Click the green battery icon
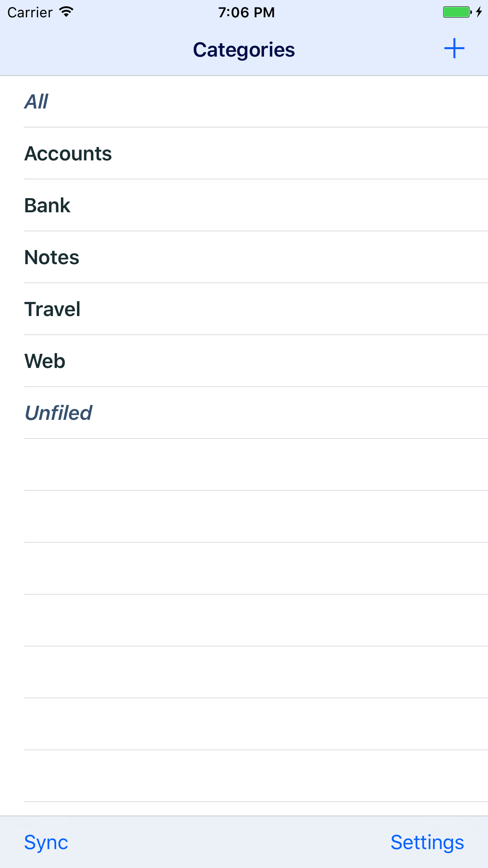This screenshot has width=488, height=868. click(x=457, y=12)
